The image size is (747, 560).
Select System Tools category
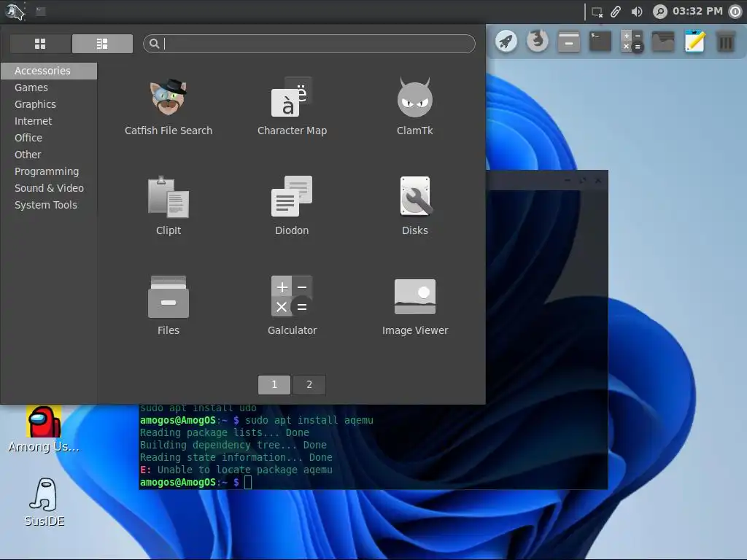(49, 205)
